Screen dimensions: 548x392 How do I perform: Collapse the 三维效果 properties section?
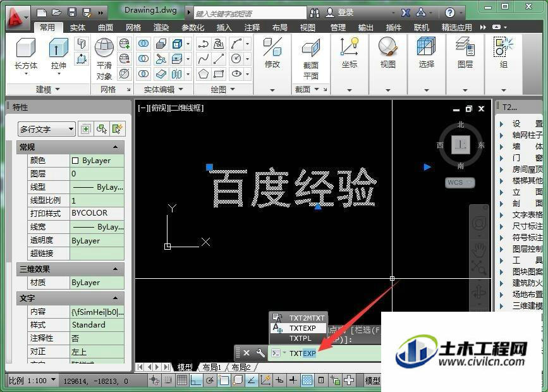(x=115, y=269)
